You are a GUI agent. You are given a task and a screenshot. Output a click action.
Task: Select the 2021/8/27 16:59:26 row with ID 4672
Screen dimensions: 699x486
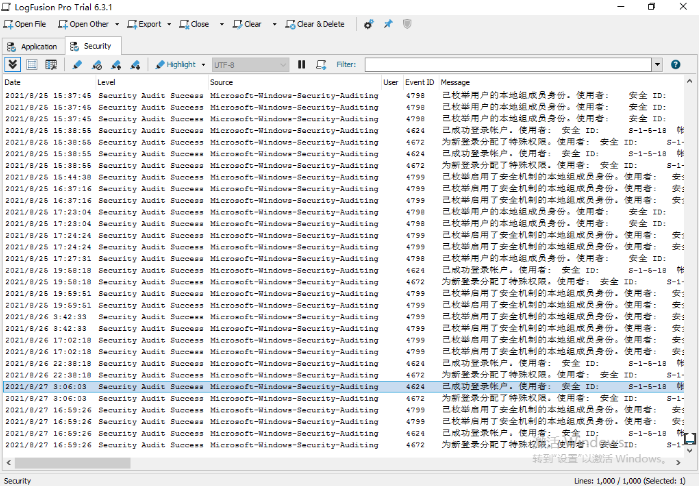pyautogui.click(x=343, y=445)
